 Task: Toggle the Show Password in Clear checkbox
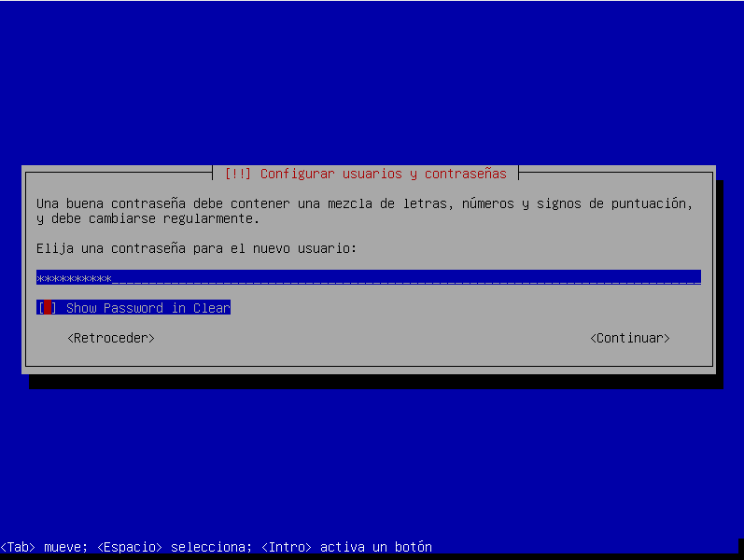47,308
